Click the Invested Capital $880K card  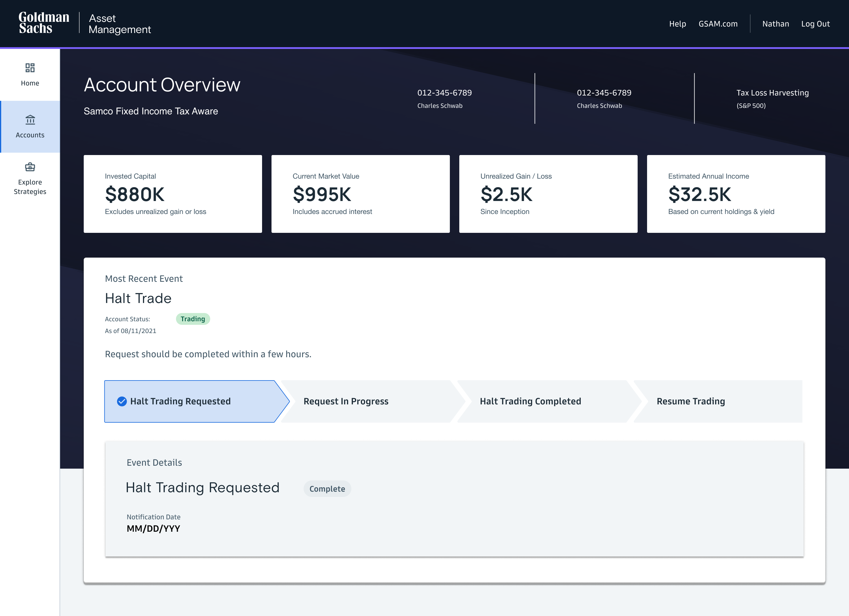173,194
